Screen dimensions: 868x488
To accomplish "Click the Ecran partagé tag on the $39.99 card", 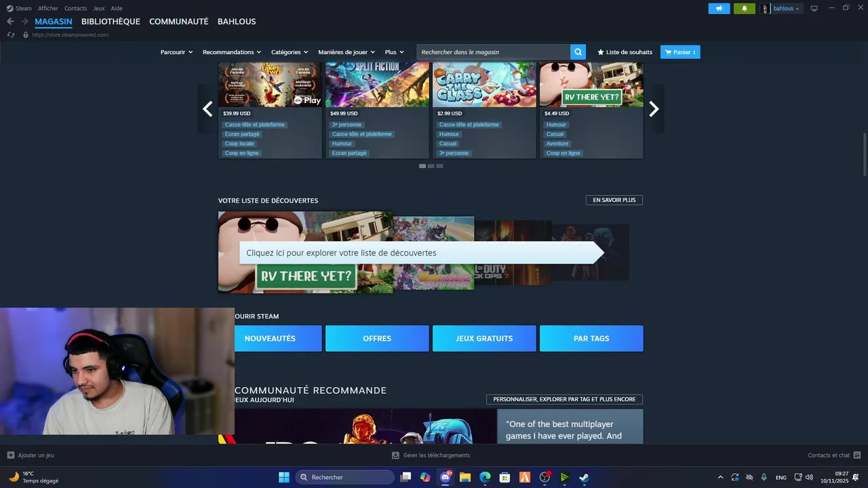I will pyautogui.click(x=242, y=134).
